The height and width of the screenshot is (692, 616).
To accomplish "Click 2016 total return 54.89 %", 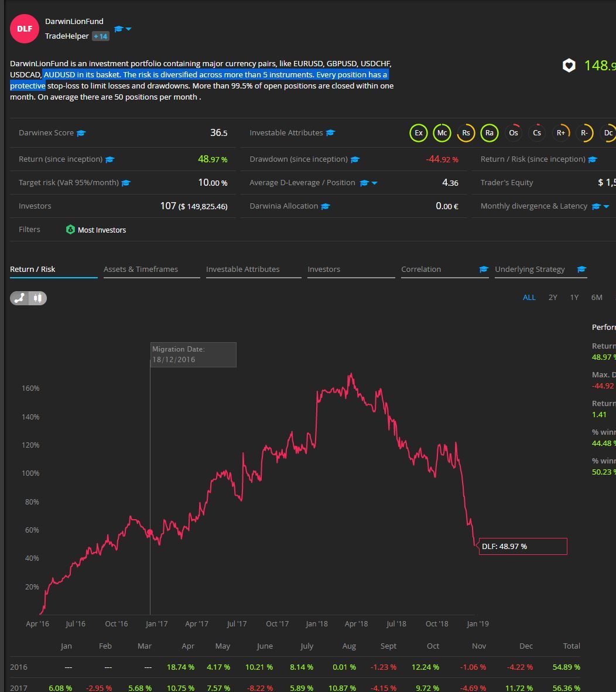I will [566, 667].
